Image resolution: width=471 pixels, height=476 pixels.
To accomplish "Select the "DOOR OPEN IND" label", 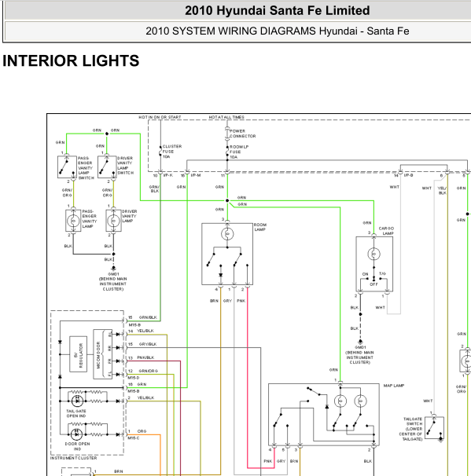I will [x=77, y=446].
